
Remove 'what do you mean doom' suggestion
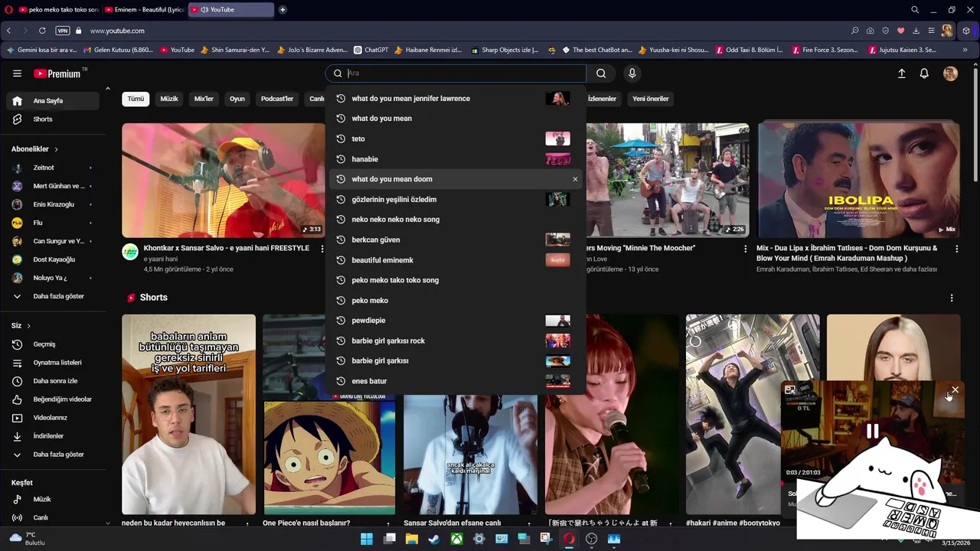pyautogui.click(x=575, y=179)
